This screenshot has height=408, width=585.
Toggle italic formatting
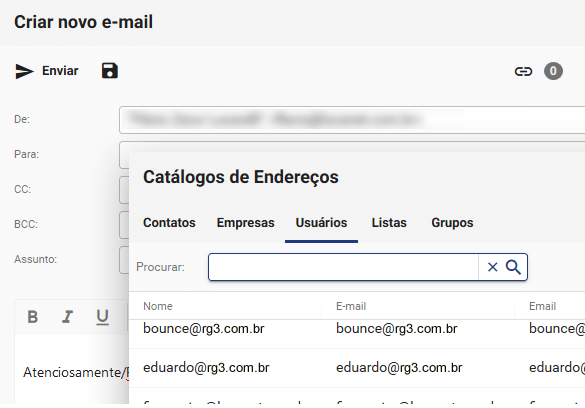coord(68,317)
